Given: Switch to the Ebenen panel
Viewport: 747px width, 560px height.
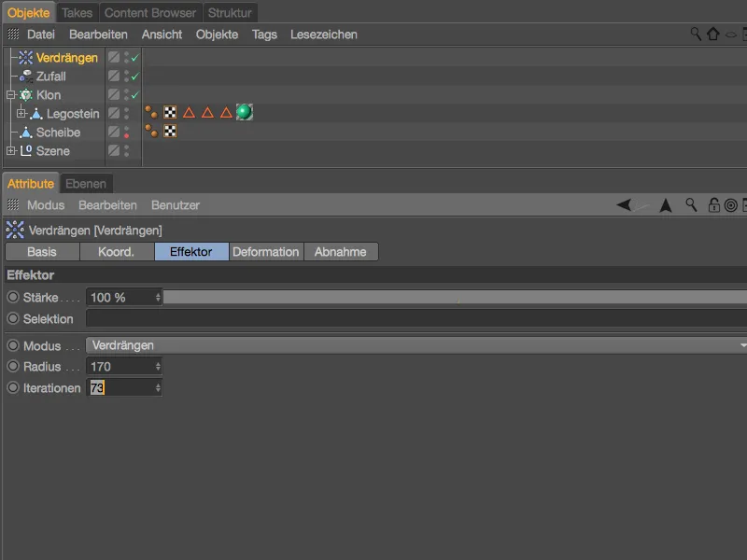Looking at the screenshot, I should [x=86, y=183].
